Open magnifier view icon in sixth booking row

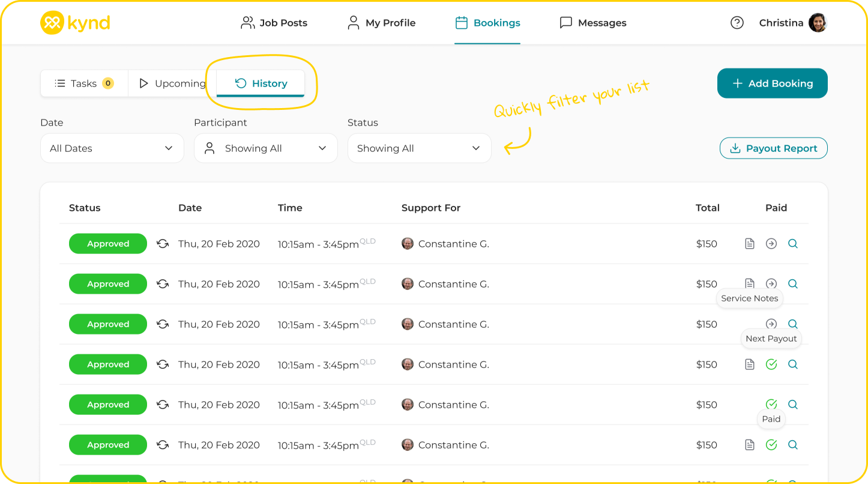(793, 445)
